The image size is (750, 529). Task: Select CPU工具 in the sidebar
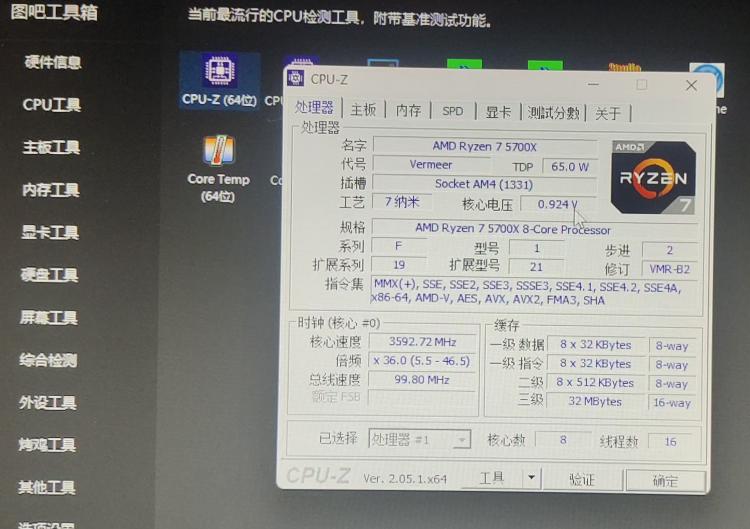pos(52,105)
